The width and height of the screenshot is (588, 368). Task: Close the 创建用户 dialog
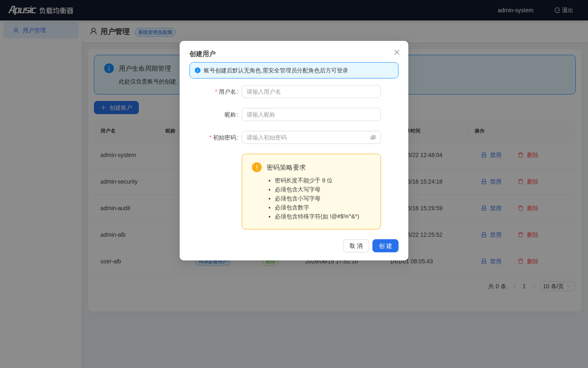pyautogui.click(x=397, y=52)
